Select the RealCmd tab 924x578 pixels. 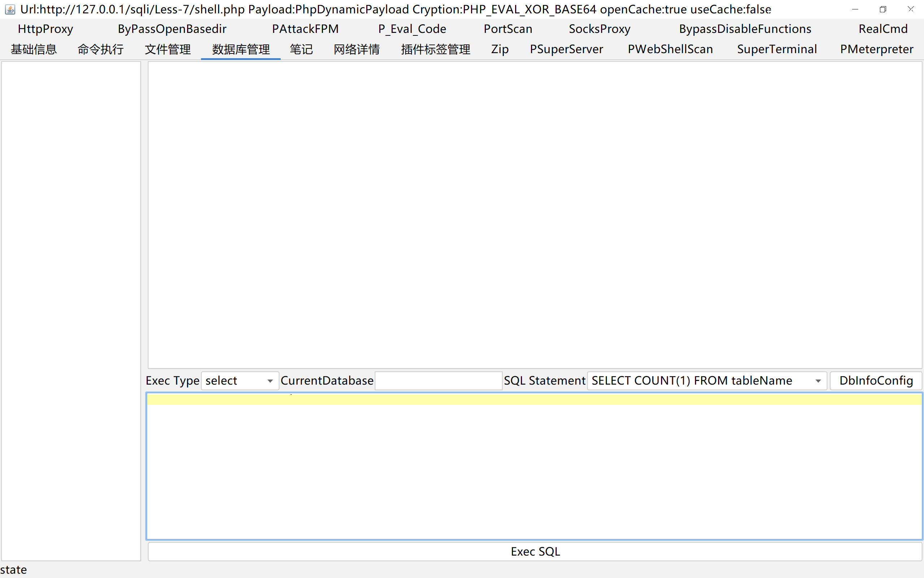[x=883, y=29]
